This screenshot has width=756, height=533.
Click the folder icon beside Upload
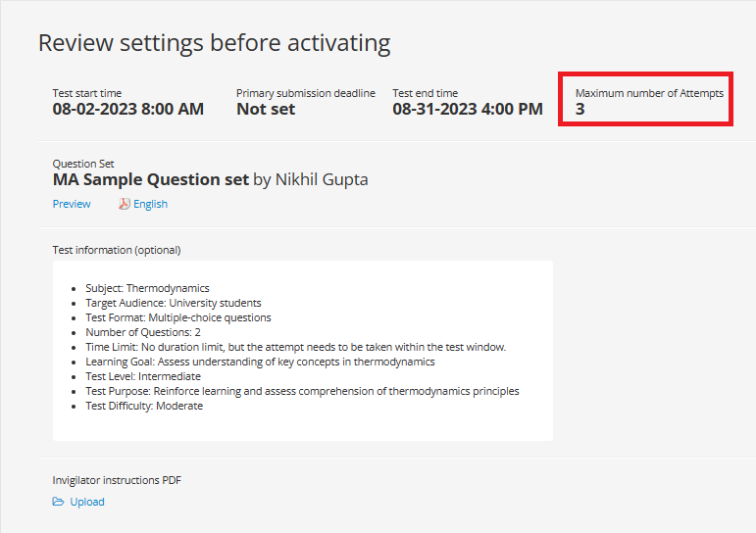click(58, 502)
